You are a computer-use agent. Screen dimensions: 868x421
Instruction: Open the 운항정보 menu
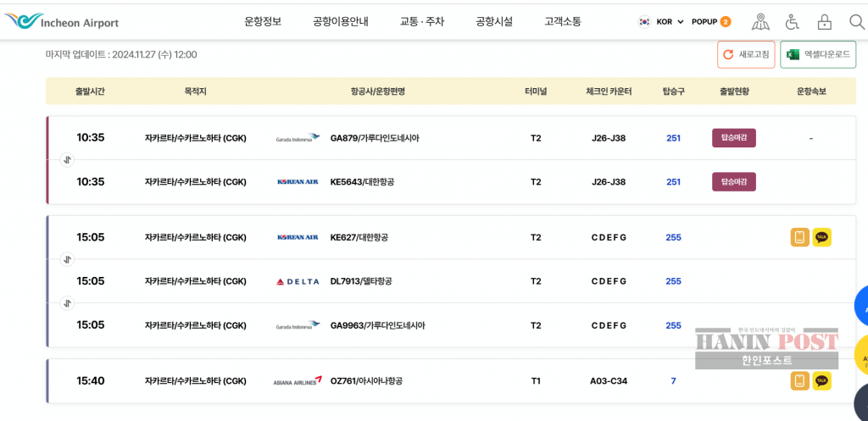pyautogui.click(x=263, y=22)
